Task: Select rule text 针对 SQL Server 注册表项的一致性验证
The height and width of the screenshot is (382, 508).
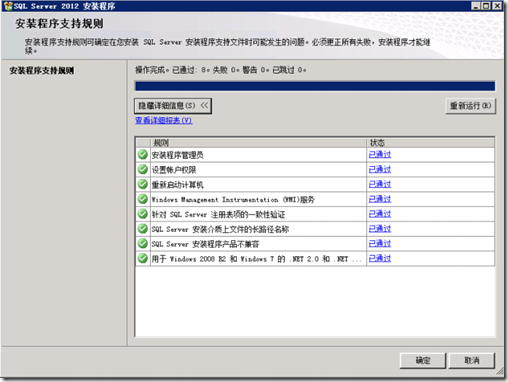Action: pyautogui.click(x=218, y=214)
